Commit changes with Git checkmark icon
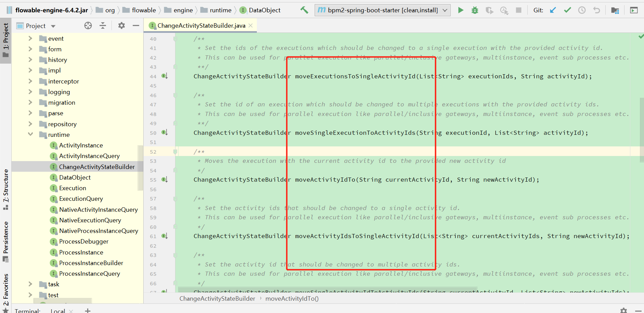The height and width of the screenshot is (313, 644). 567,10
